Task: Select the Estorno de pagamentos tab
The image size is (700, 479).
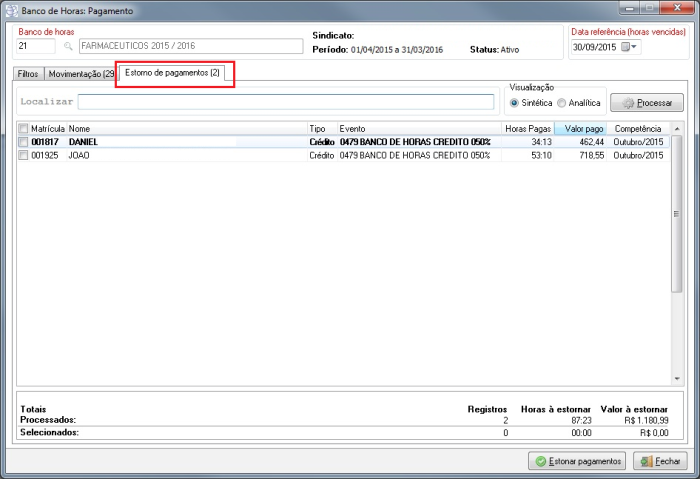Action: tap(173, 74)
